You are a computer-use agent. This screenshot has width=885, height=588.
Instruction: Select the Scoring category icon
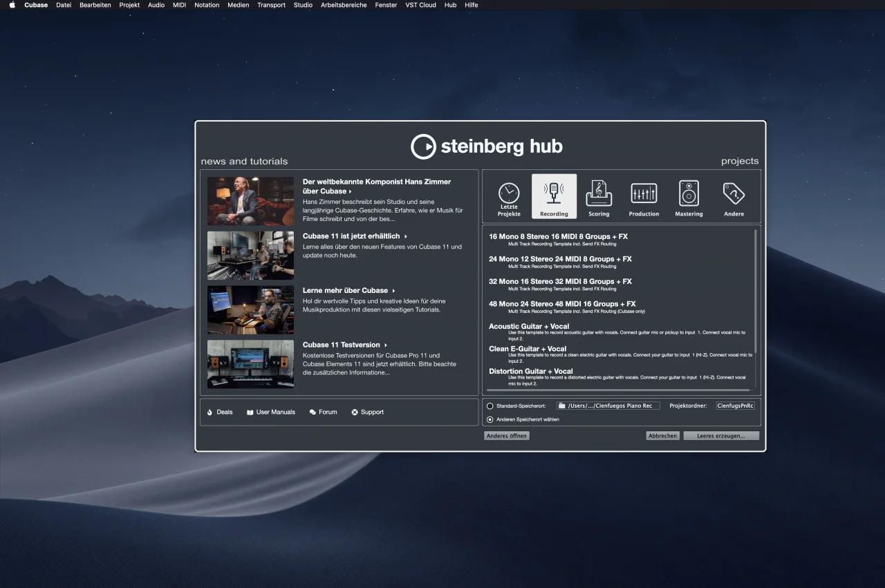(599, 193)
